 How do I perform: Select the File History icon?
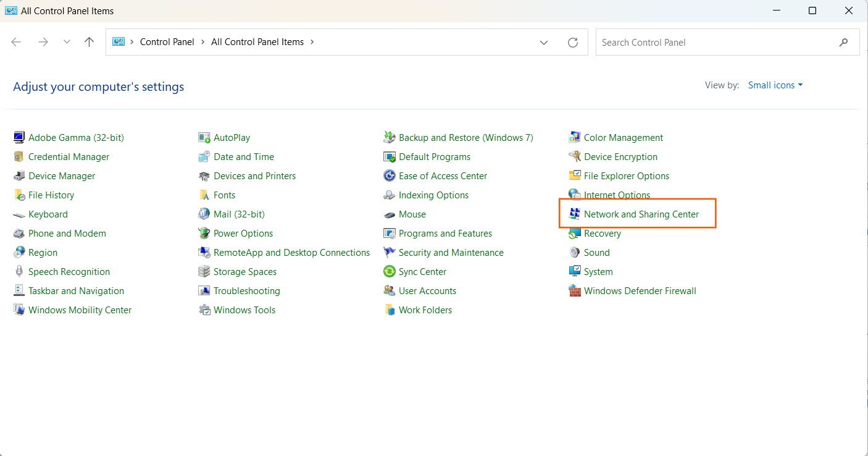point(19,195)
